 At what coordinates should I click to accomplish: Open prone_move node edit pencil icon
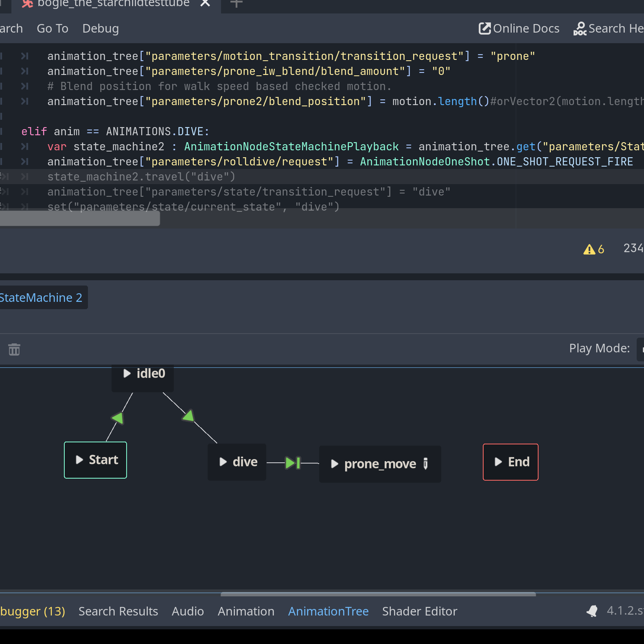(426, 464)
